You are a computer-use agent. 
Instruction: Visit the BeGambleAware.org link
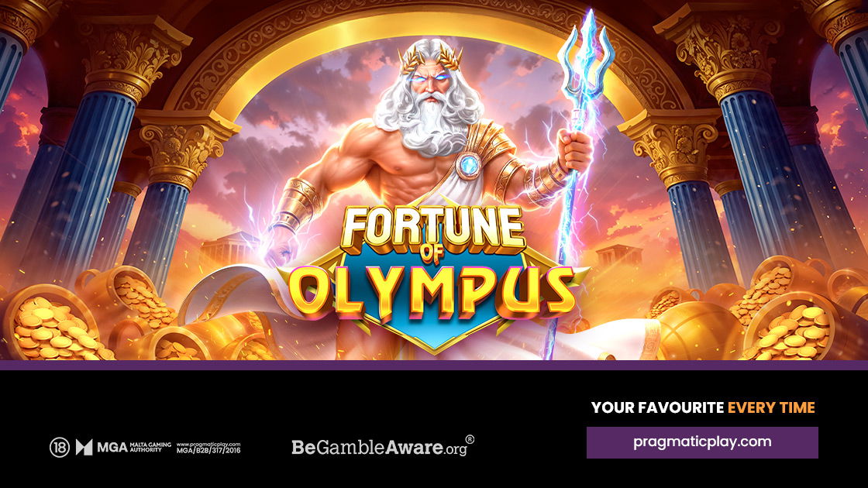tap(383, 446)
